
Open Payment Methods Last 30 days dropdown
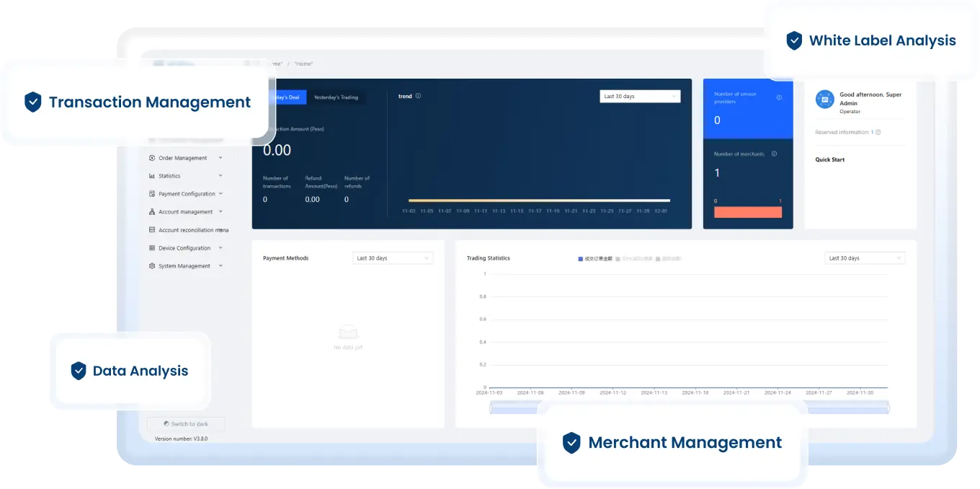pos(393,258)
